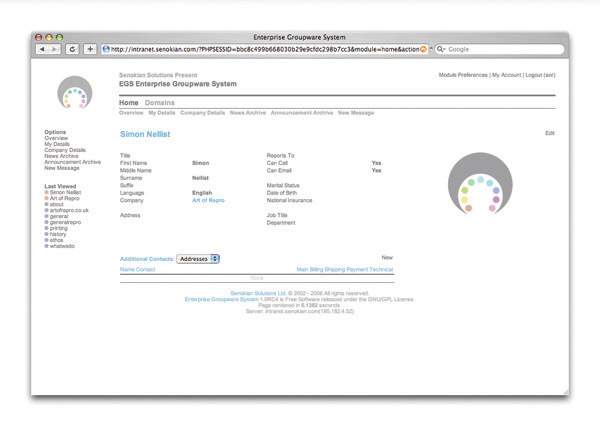Switch to the Domains tab
600x425 pixels.
160,103
